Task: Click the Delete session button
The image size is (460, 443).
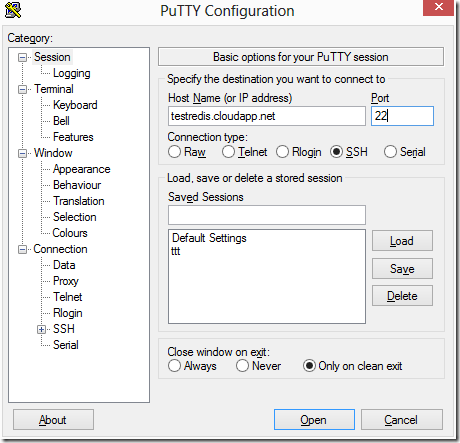Action: coord(402,296)
